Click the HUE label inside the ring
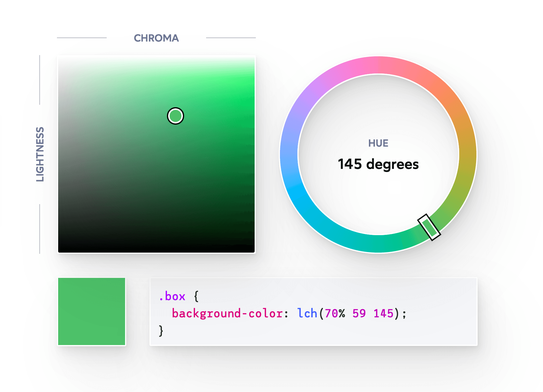The image size is (543, 392). click(378, 143)
